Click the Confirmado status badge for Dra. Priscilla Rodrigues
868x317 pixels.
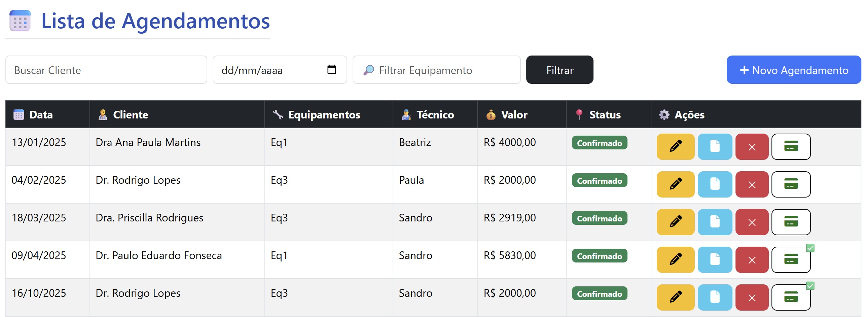tap(599, 218)
